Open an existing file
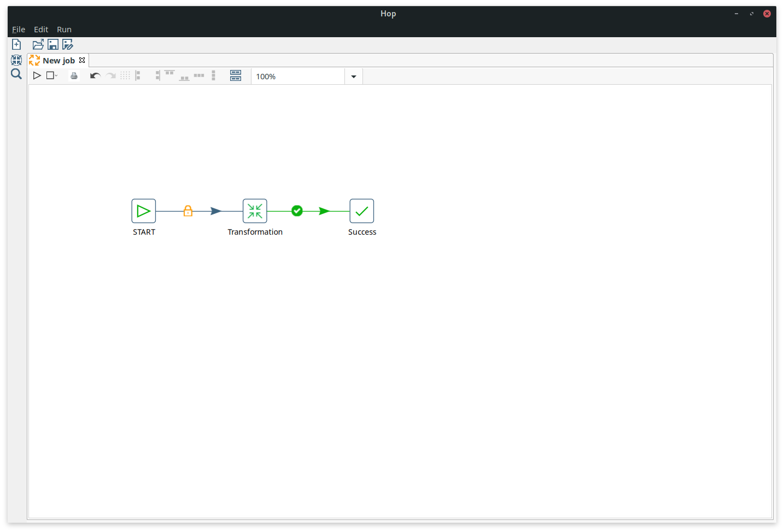This screenshot has height=532, width=784. point(37,44)
